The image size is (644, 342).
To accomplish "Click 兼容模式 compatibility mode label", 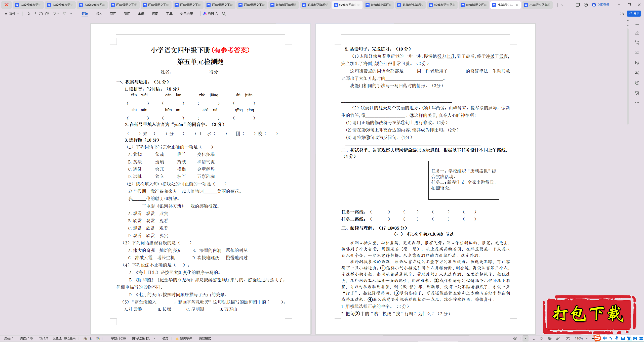I will [205, 338].
